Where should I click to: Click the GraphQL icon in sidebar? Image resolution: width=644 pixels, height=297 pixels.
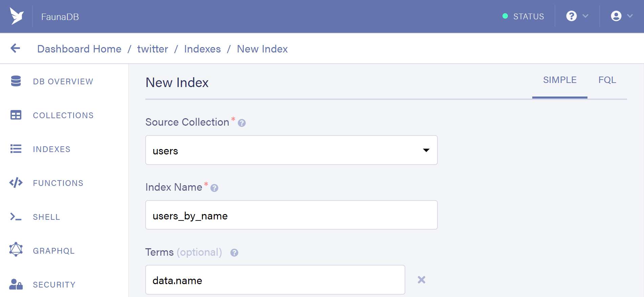16,250
